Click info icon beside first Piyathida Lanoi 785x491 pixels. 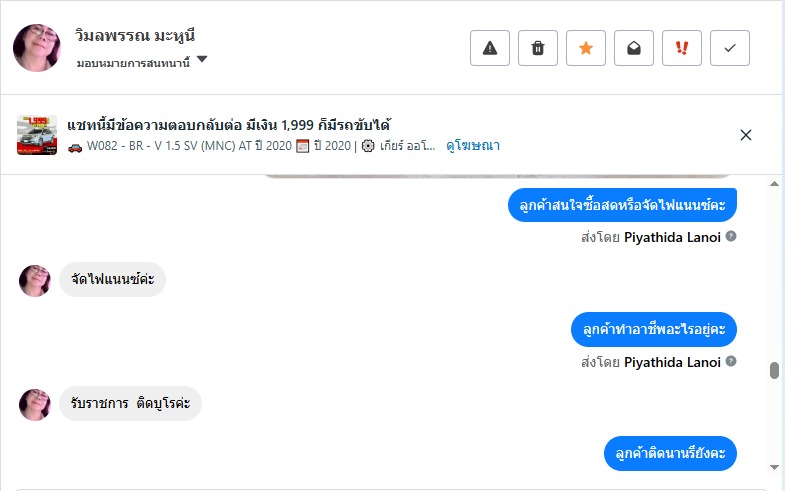(731, 237)
